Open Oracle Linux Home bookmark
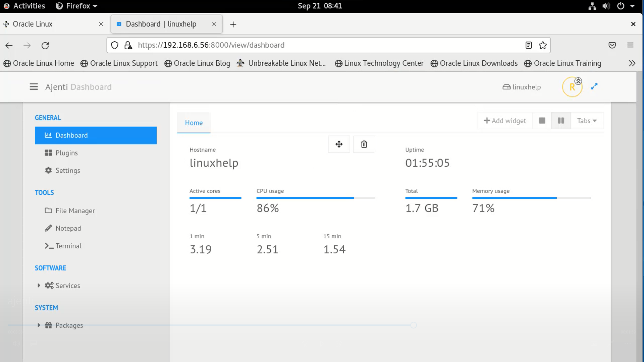 39,63
